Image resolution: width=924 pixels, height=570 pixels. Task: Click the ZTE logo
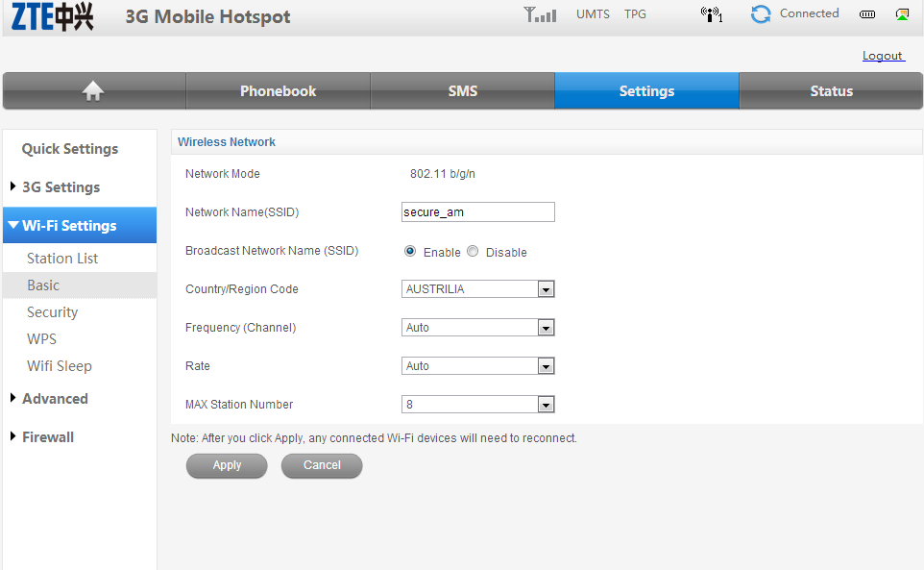point(53,16)
